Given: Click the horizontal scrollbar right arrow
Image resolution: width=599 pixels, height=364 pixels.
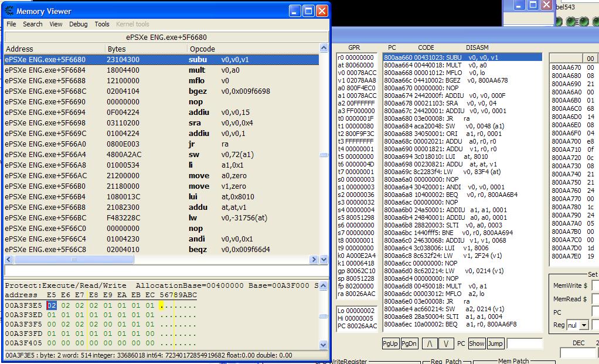Looking at the screenshot, I should pos(314,259).
